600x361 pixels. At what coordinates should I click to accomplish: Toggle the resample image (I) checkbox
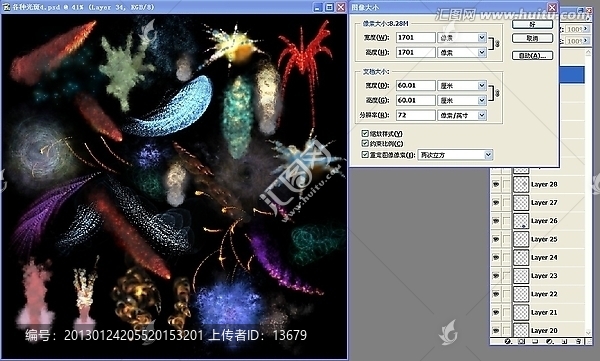point(365,155)
